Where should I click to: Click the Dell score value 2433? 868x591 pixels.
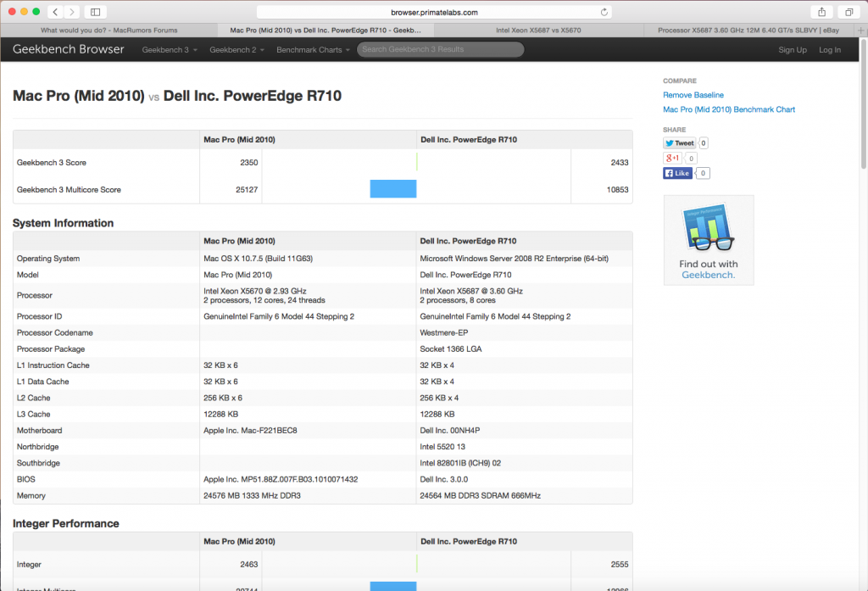[620, 162]
